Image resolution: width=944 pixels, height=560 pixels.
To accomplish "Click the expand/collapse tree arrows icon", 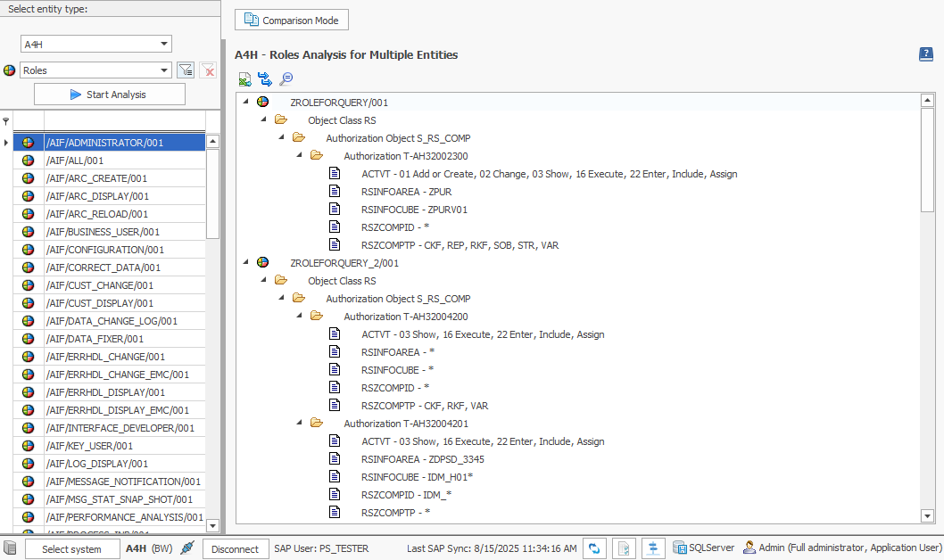I will tap(265, 79).
